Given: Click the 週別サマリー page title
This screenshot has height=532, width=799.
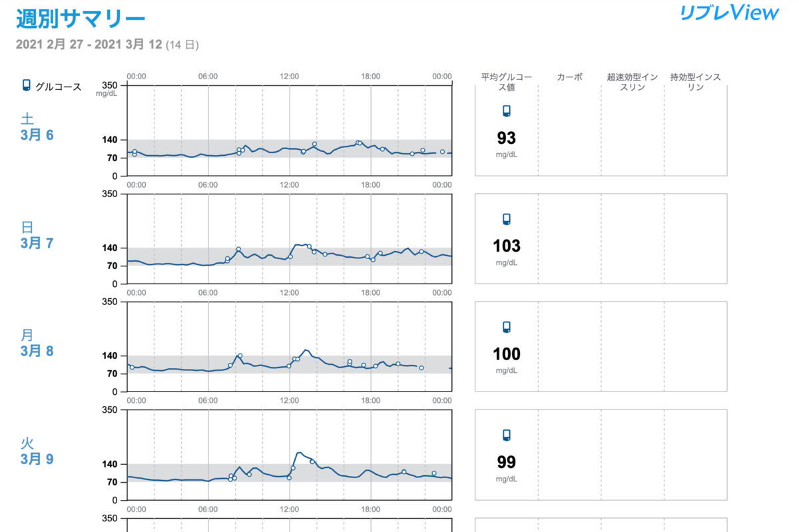Looking at the screenshot, I should pos(81,19).
